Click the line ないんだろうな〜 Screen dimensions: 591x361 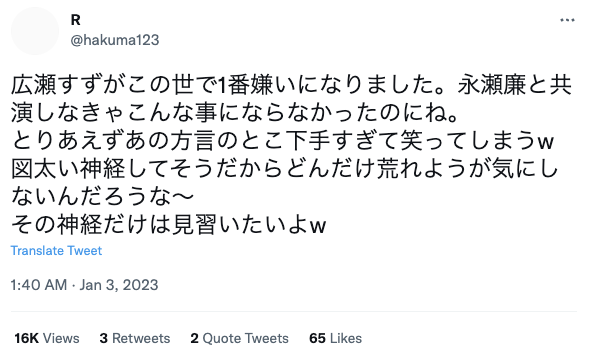point(102,197)
